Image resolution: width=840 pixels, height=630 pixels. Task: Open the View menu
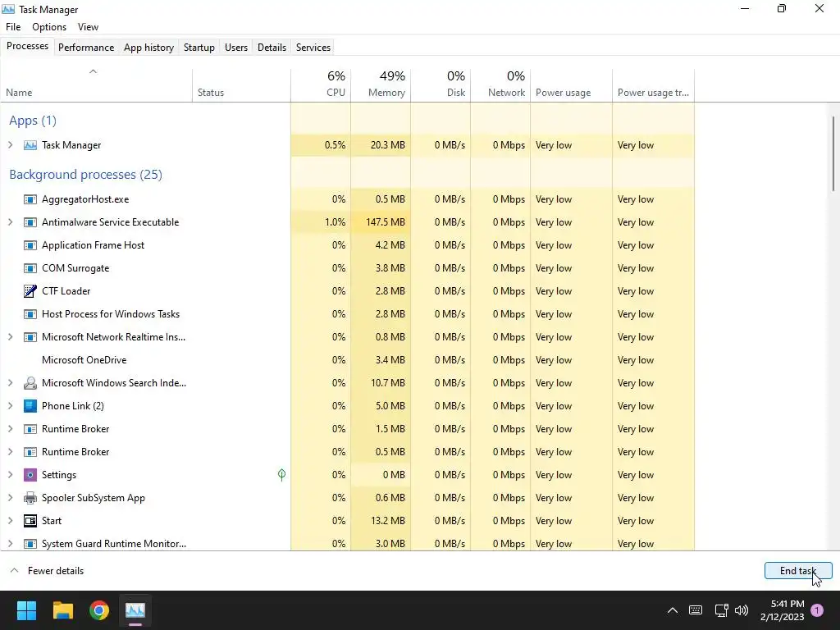click(88, 27)
